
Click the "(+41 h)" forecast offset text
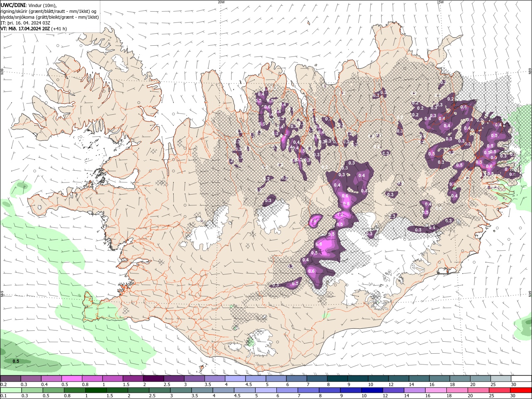[x=59, y=29]
